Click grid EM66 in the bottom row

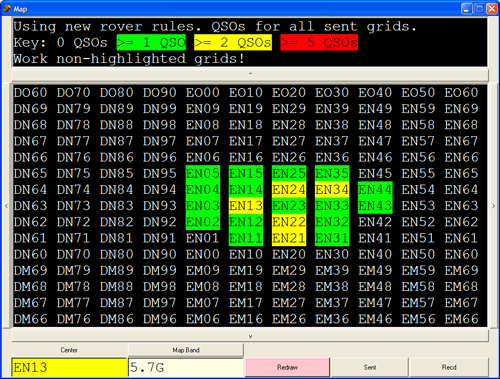pyautogui.click(x=461, y=319)
